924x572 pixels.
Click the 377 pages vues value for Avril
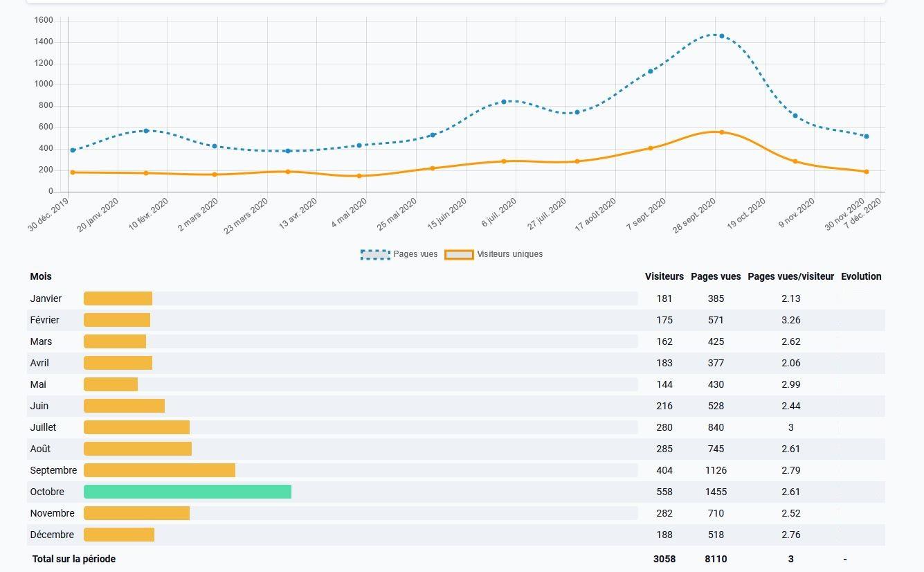pos(716,363)
